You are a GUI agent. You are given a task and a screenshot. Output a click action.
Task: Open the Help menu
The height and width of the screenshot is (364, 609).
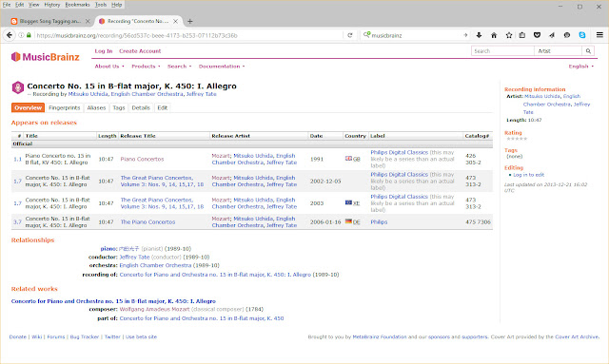click(x=116, y=5)
